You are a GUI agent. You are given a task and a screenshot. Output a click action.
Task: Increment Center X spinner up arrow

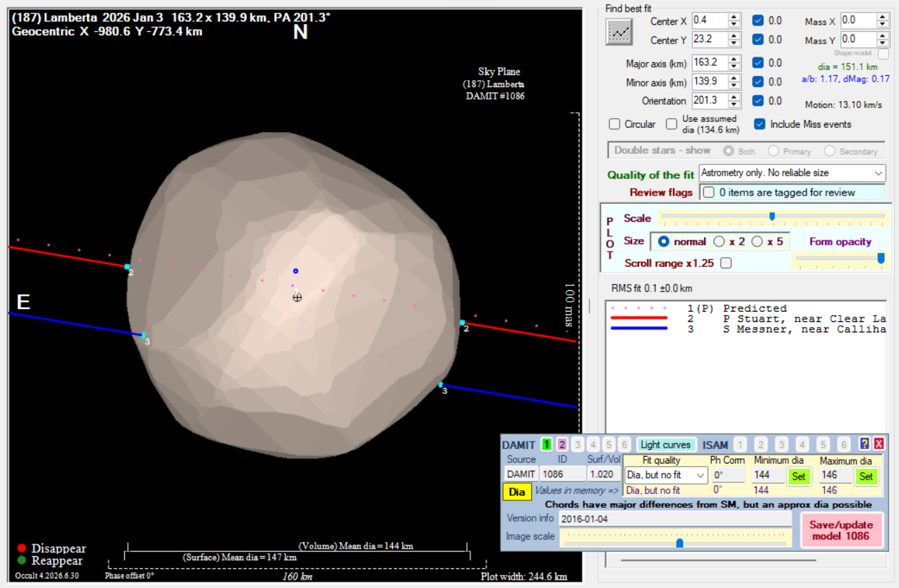(x=734, y=17)
